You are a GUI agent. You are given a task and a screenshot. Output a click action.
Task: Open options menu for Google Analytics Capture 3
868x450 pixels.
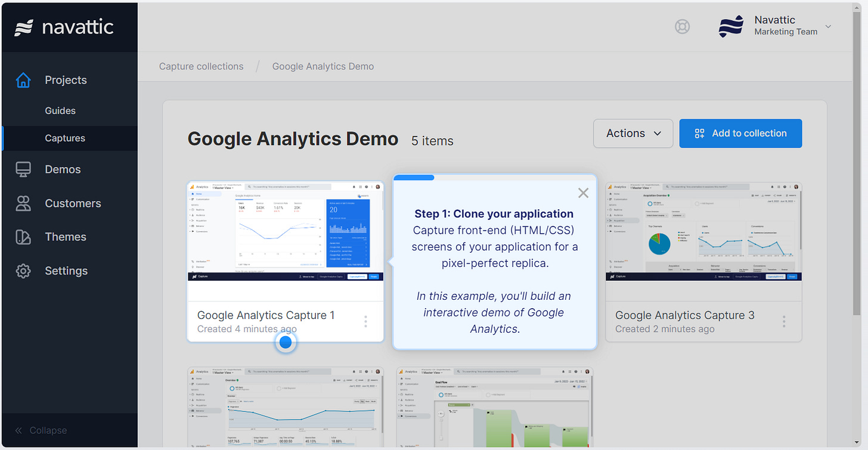coord(784,321)
